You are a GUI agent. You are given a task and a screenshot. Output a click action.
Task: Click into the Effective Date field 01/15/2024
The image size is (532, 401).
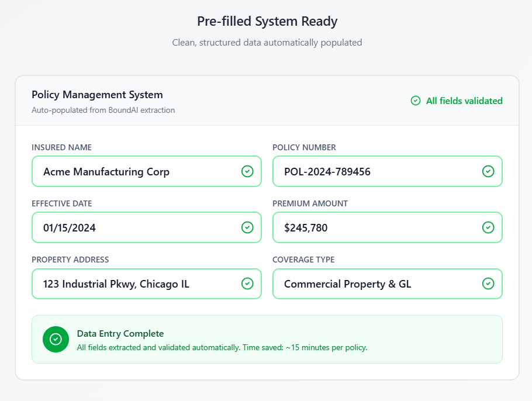coord(134,227)
